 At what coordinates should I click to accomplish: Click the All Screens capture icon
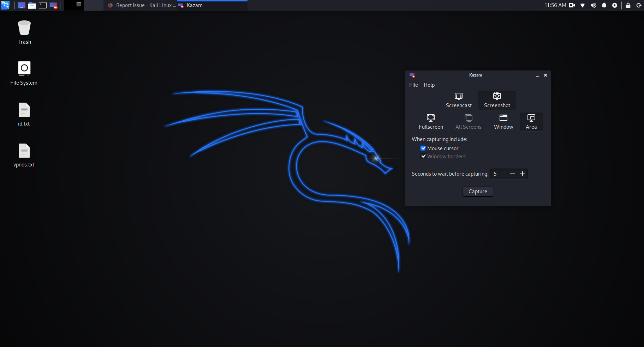[468, 122]
